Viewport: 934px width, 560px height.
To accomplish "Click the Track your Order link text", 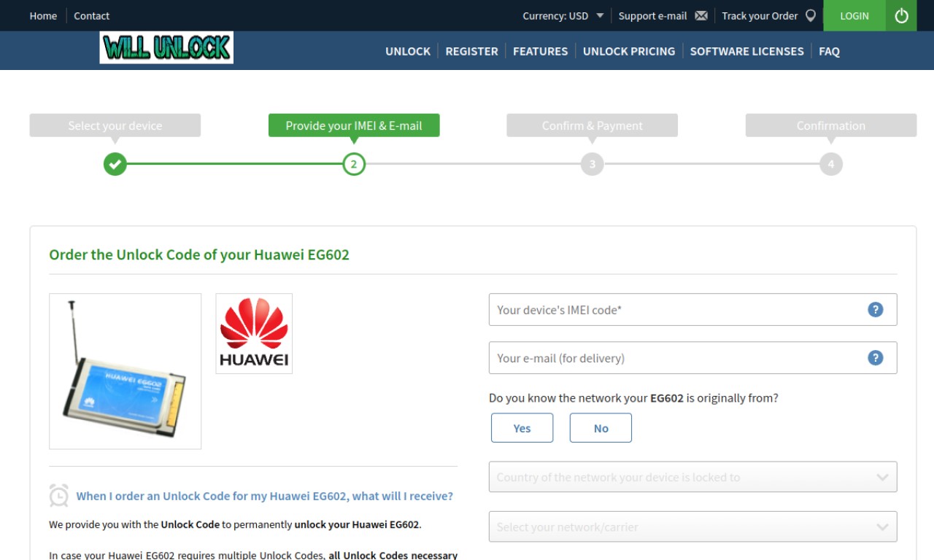I will (760, 15).
